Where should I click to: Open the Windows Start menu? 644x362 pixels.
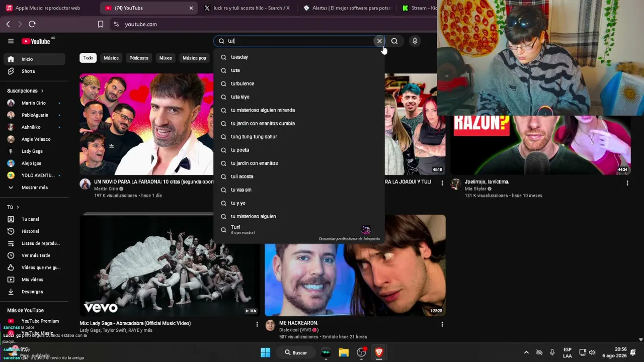coord(265,352)
